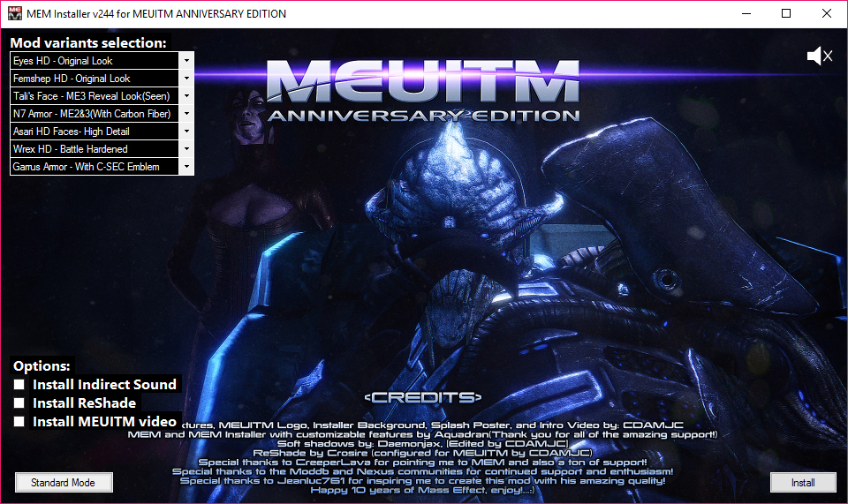The image size is (848, 504).
Task: Enable Install ReShade checkbox
Action: point(19,403)
